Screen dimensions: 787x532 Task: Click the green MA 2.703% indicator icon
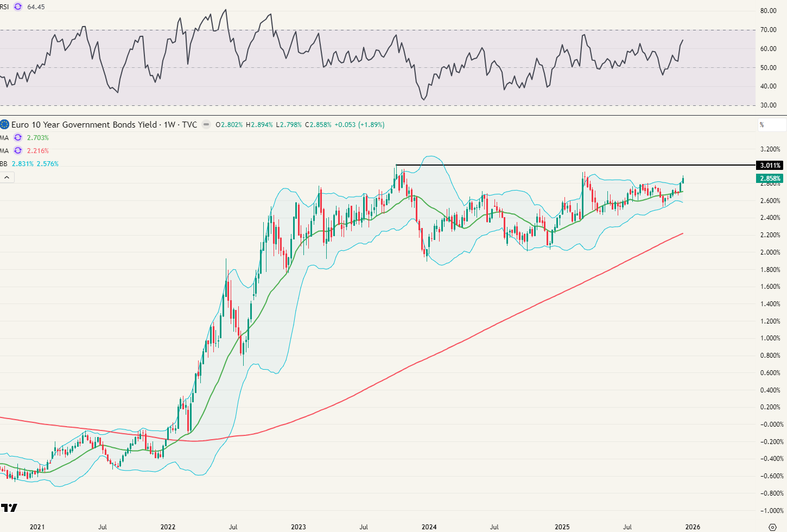click(18, 138)
